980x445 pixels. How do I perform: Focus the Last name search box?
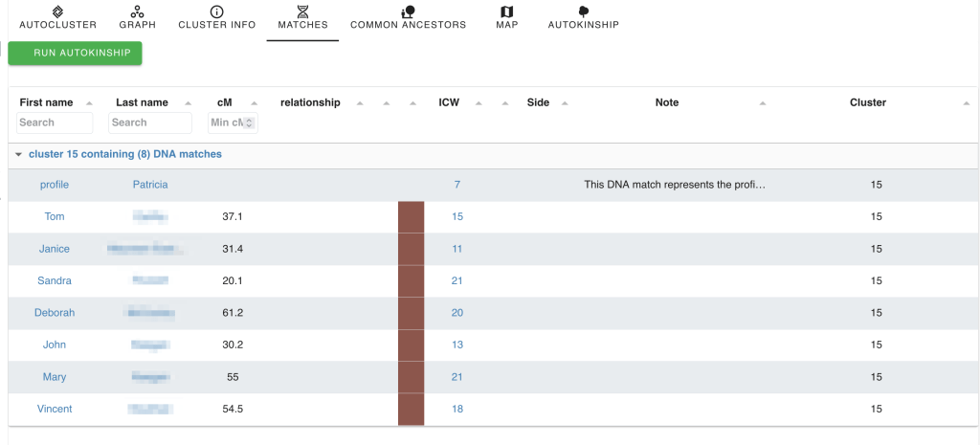149,122
